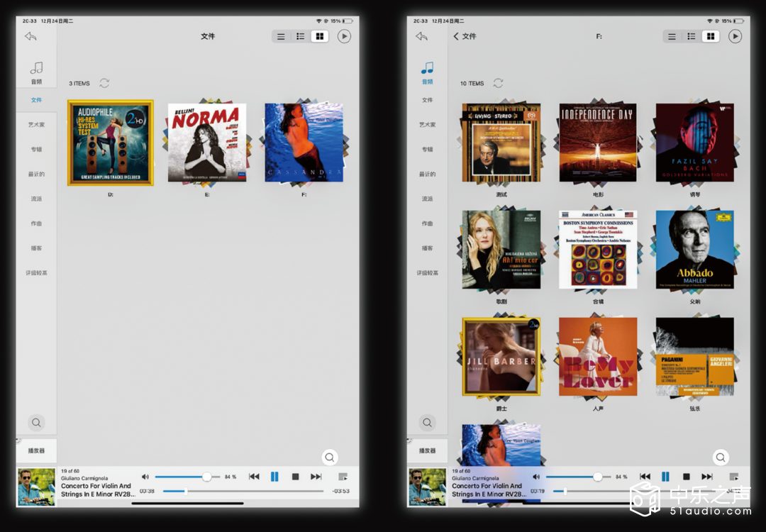This screenshot has width=766, height=532.
Task: Click 播放器 button in right screen
Action: pos(428,450)
